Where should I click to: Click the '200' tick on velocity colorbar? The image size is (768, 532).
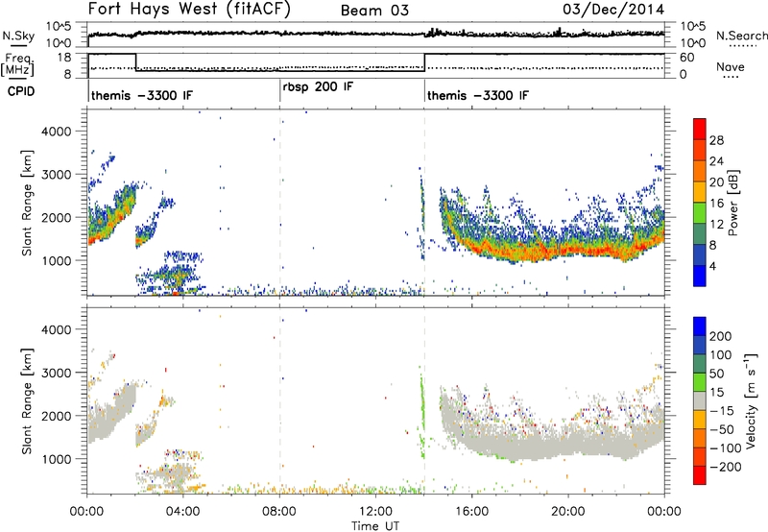tap(721, 336)
